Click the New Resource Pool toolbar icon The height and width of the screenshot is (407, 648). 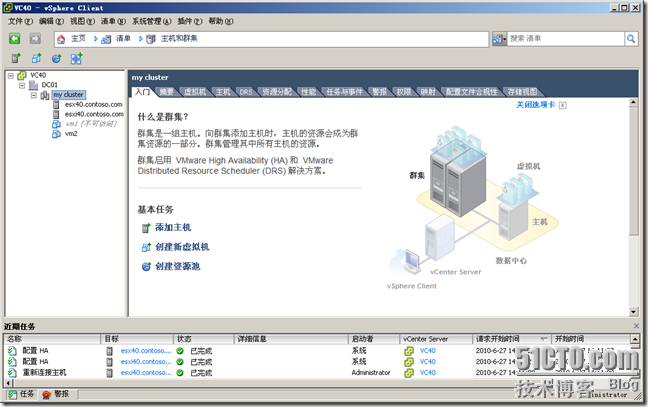pyautogui.click(x=56, y=59)
